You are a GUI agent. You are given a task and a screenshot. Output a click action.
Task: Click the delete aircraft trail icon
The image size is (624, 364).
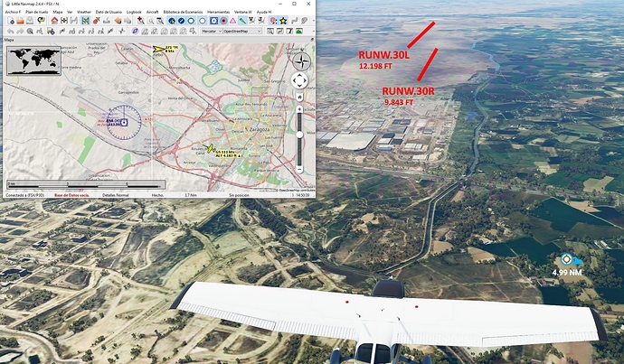[x=96, y=21]
